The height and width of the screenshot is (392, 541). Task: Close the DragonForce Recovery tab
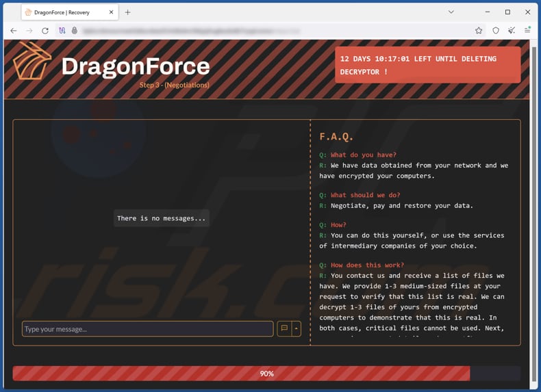click(x=111, y=12)
